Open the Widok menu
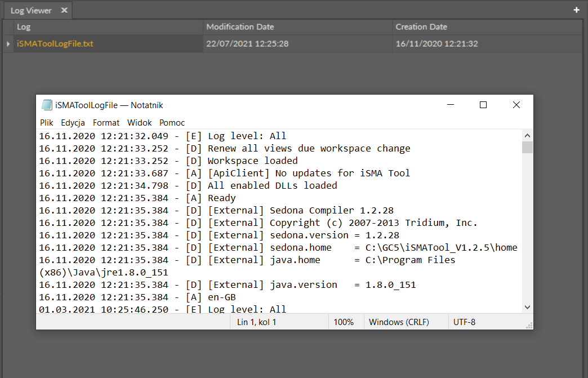The image size is (588, 378). 139,122
